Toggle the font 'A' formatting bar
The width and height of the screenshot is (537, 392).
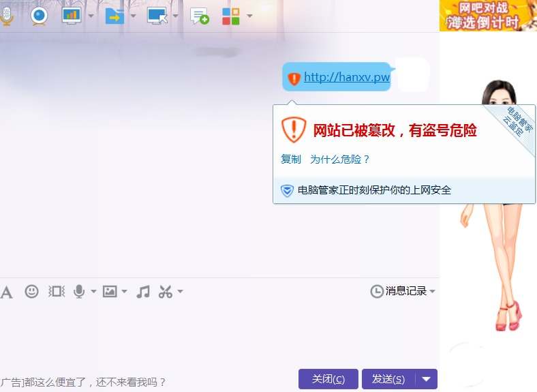[7, 292]
